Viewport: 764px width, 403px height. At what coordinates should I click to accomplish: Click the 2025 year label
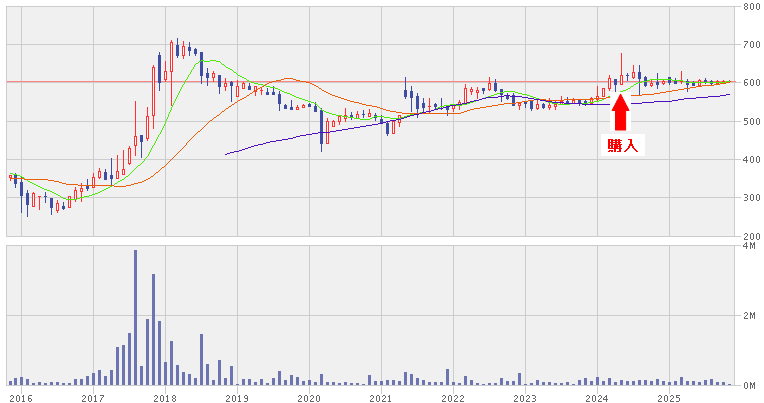click(669, 397)
